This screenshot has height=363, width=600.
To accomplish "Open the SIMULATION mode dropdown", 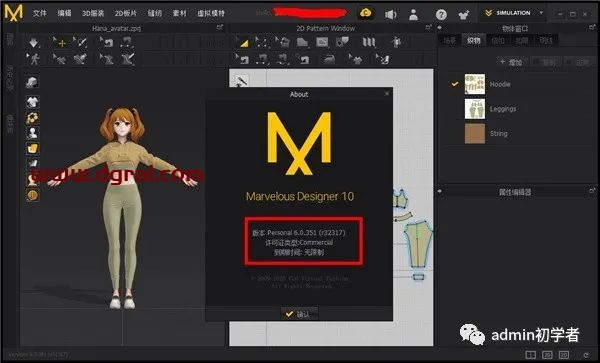I will 514,13.
